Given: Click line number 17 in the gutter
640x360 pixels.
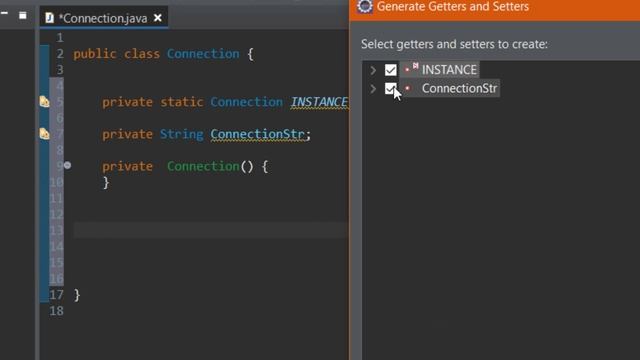Looking at the screenshot, I should [x=56, y=295].
